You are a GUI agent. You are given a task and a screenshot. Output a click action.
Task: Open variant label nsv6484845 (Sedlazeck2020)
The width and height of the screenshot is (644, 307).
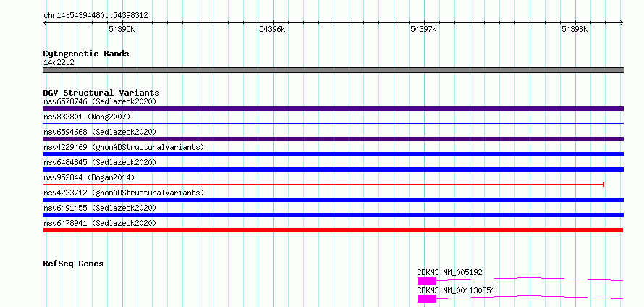point(100,162)
